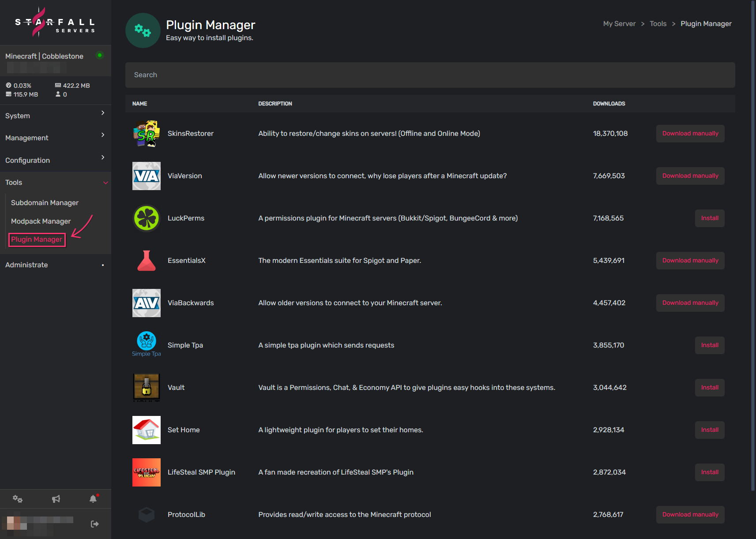The image size is (756, 539).
Task: Click the DOWNLOADS column header
Action: [x=609, y=104]
